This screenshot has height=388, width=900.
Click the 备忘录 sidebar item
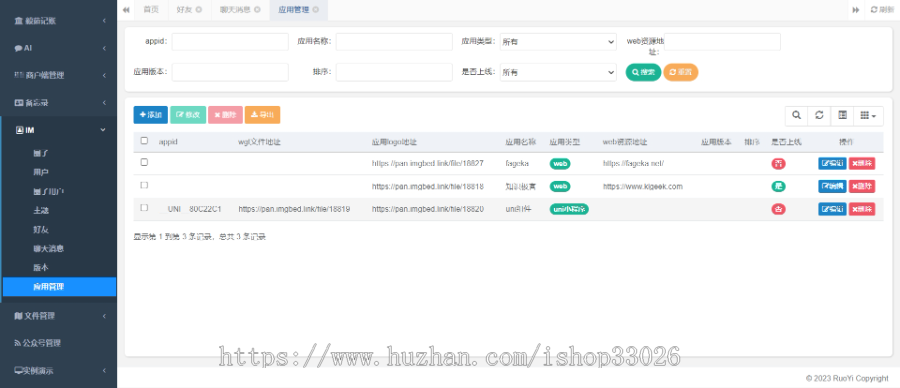[x=59, y=103]
